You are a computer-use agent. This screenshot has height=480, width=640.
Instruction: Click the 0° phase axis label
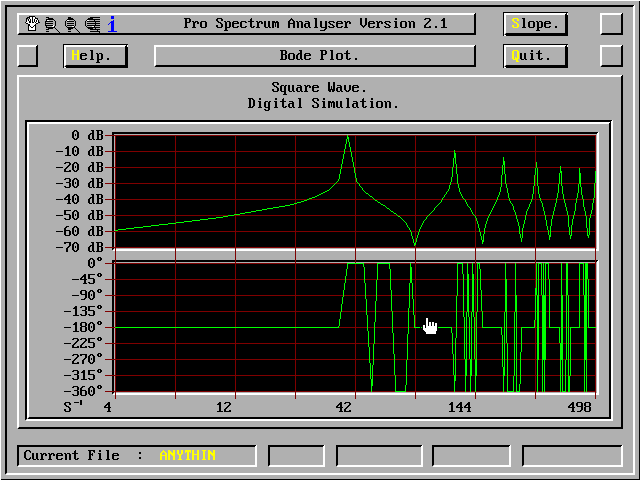tap(95, 263)
